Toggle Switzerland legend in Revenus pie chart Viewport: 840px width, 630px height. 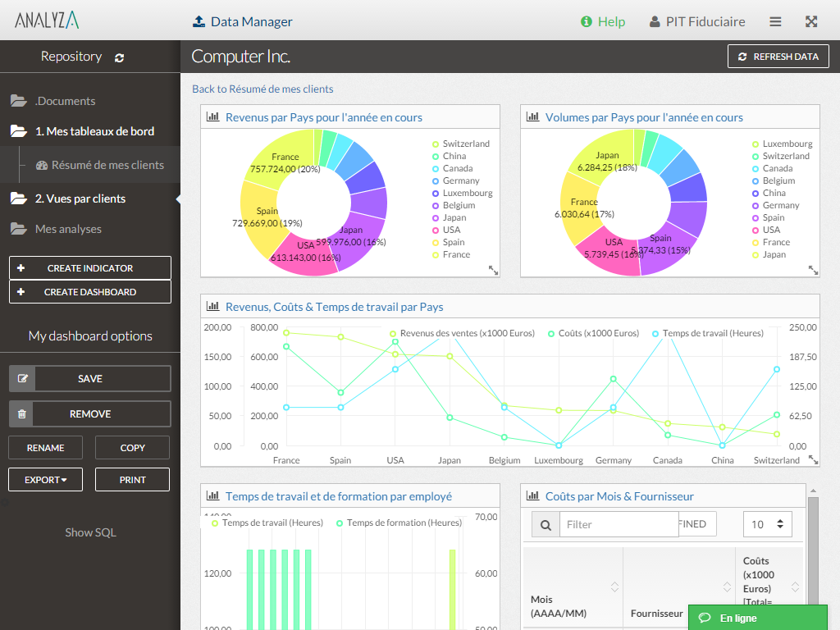tap(460, 144)
